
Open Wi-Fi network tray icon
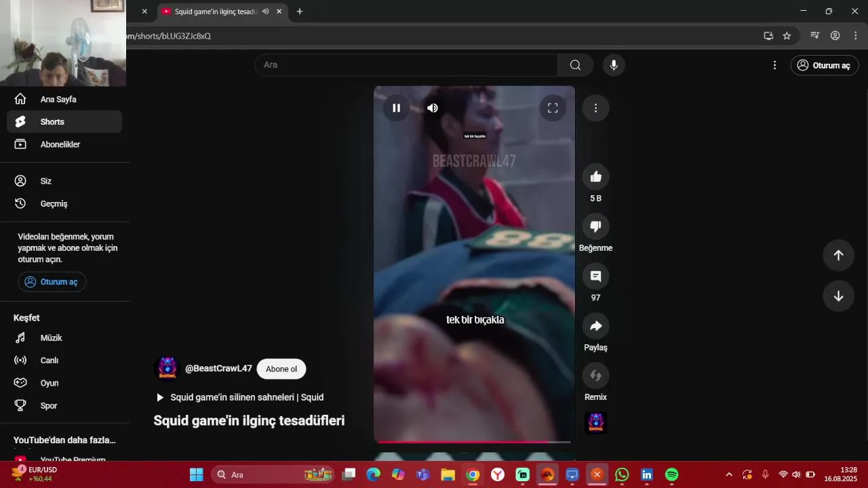(x=783, y=474)
